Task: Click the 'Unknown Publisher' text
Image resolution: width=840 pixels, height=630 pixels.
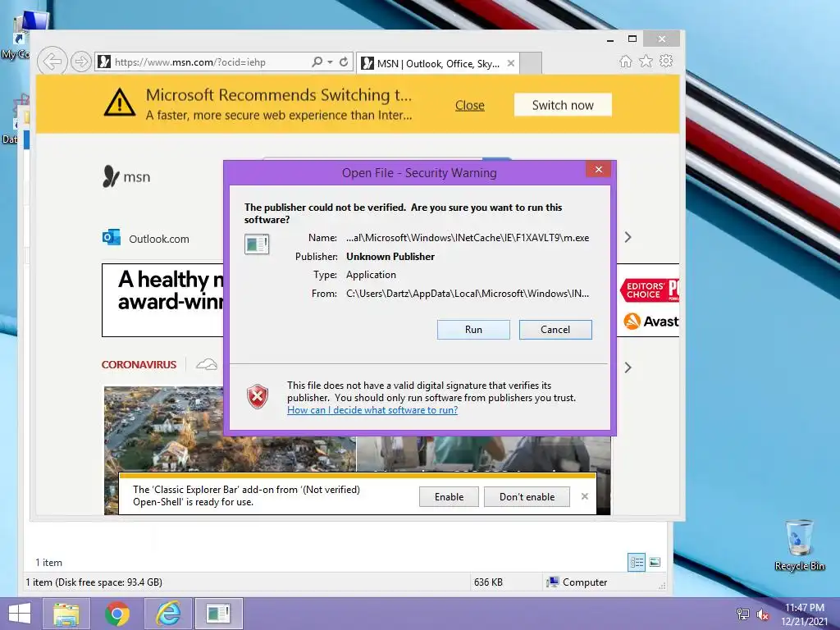Action: [x=390, y=257]
